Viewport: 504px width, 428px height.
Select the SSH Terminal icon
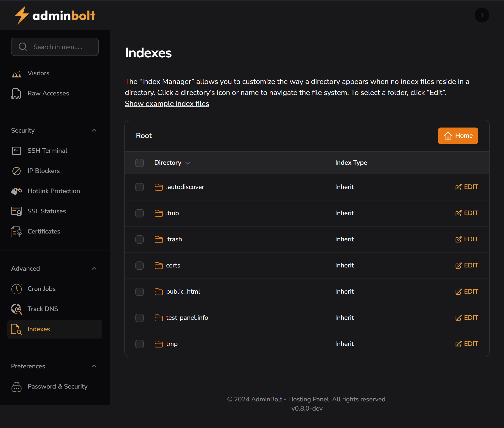click(16, 151)
